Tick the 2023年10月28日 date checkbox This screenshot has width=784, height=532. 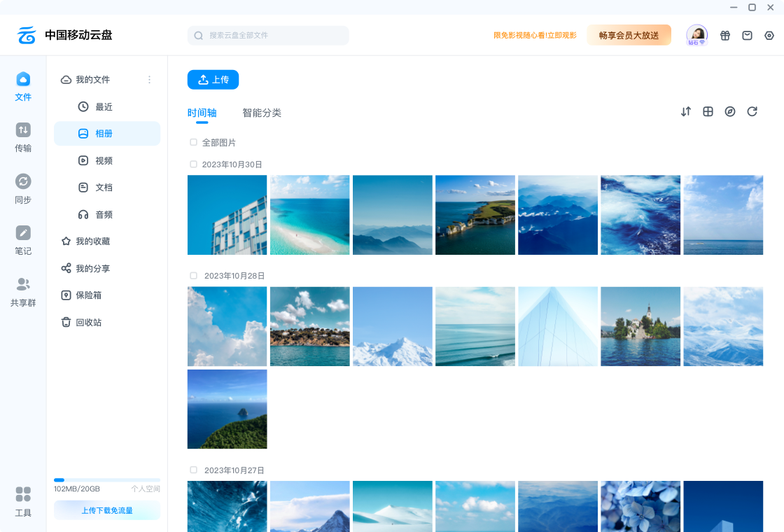194,276
